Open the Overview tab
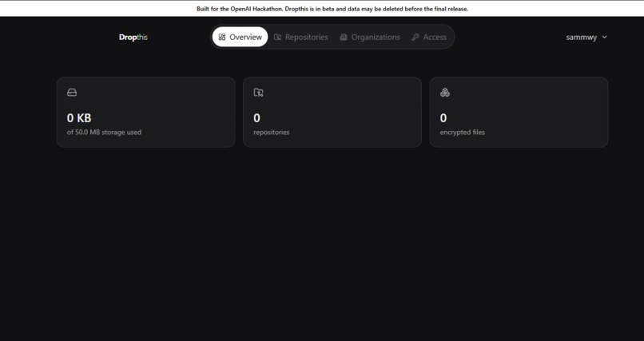 pyautogui.click(x=240, y=37)
